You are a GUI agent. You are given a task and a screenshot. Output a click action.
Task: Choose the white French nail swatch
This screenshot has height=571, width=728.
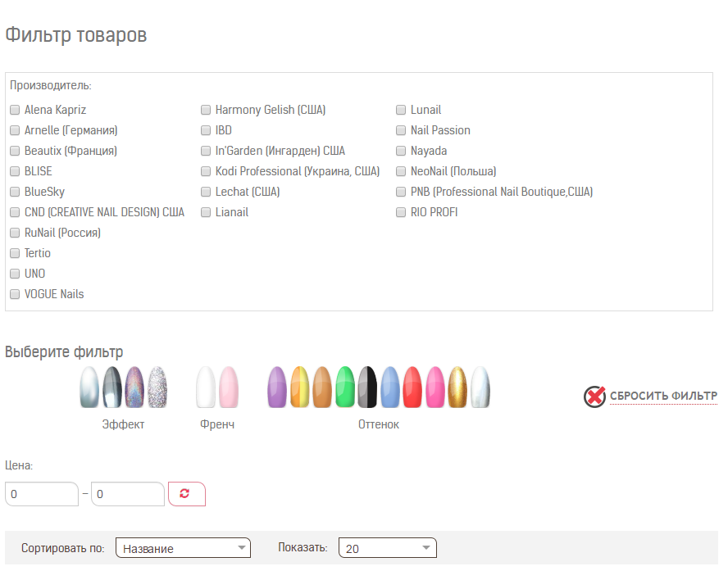pos(206,387)
